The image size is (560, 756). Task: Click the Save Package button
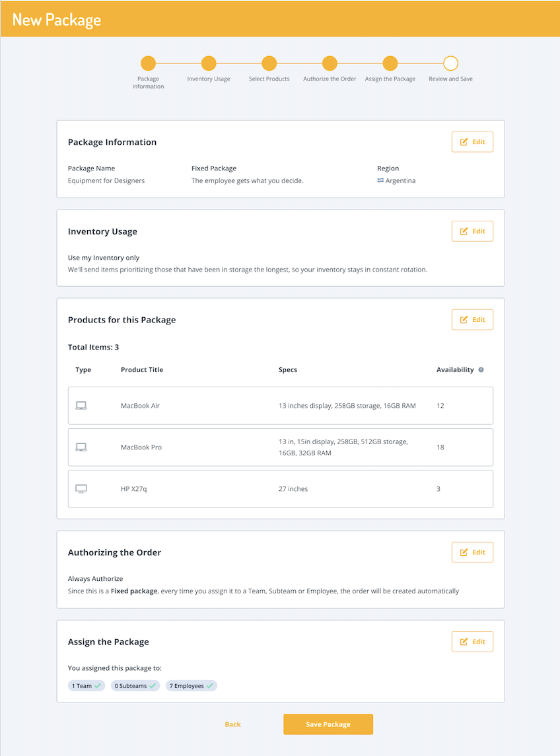pyautogui.click(x=328, y=724)
